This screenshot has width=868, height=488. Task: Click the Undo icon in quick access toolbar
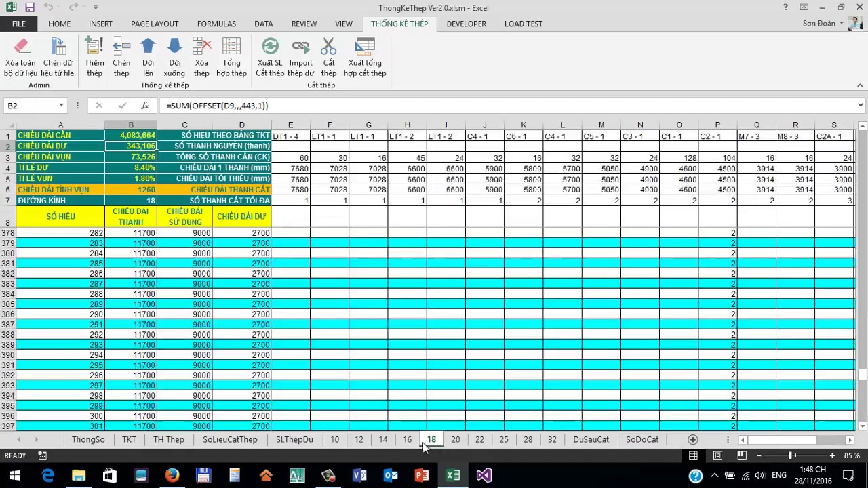48,7
